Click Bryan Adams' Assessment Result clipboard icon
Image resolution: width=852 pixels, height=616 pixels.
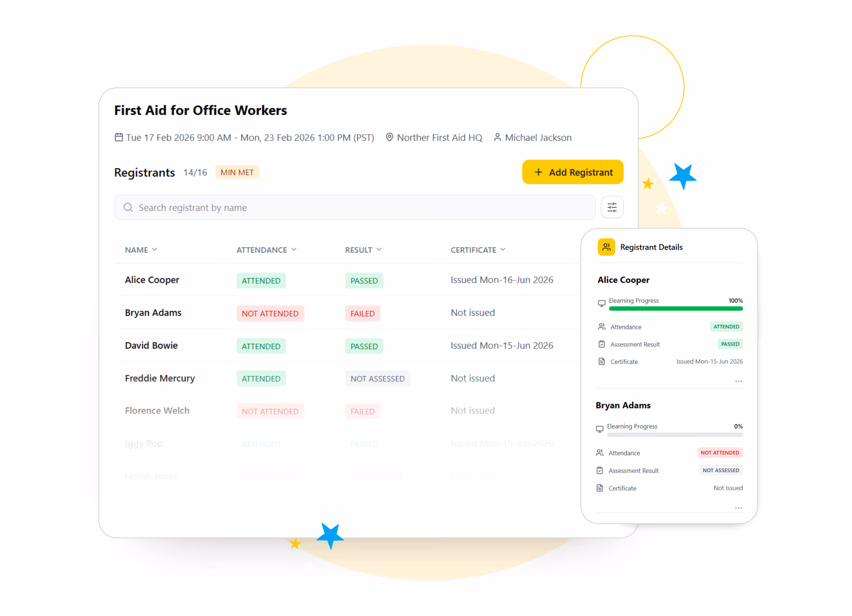600,470
